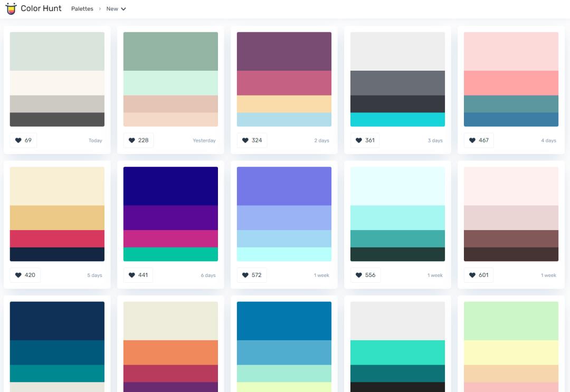Open the orange swatch palette in bottom row

[x=170, y=352]
